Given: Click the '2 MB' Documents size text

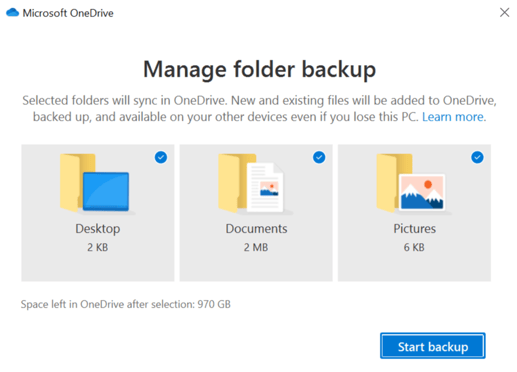Looking at the screenshot, I should [x=256, y=247].
